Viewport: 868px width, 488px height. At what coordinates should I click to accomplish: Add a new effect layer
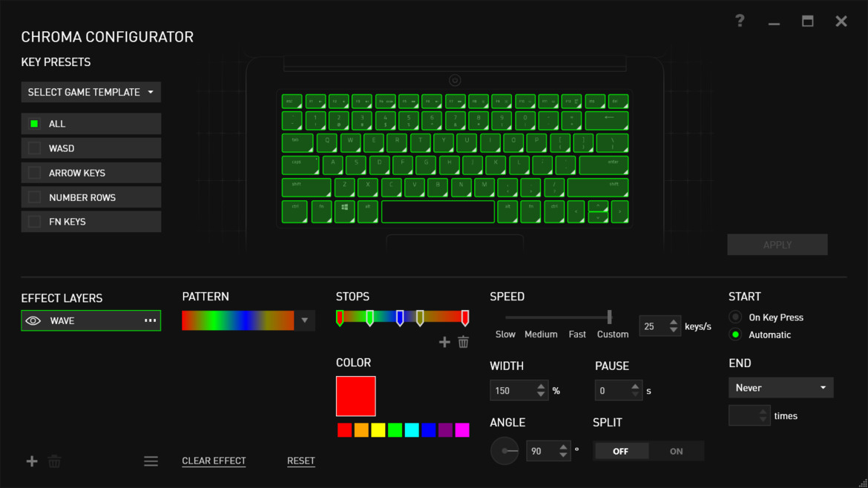[32, 461]
